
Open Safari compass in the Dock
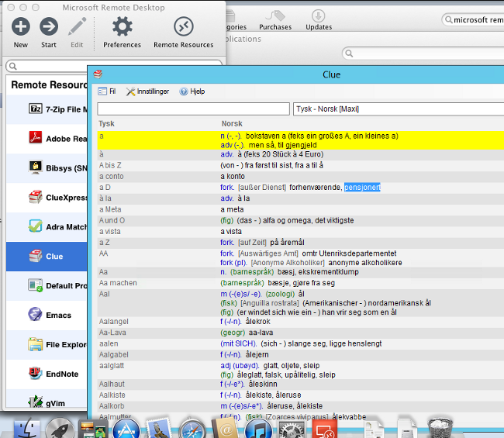[x=192, y=429]
